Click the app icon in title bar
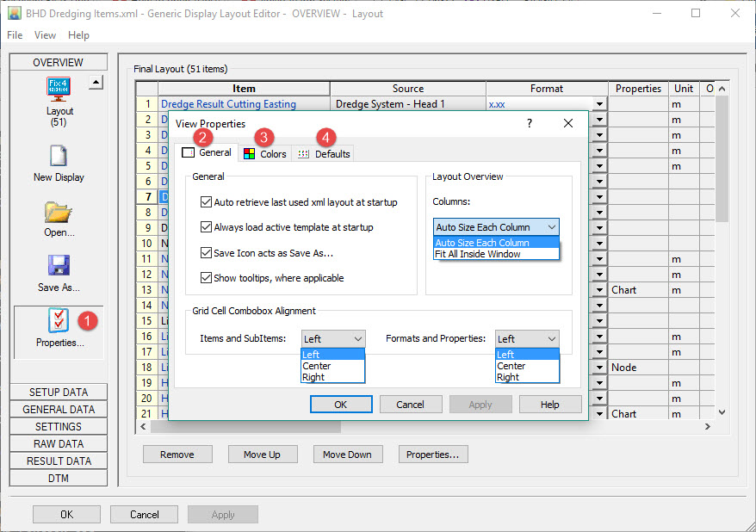 click(x=15, y=13)
